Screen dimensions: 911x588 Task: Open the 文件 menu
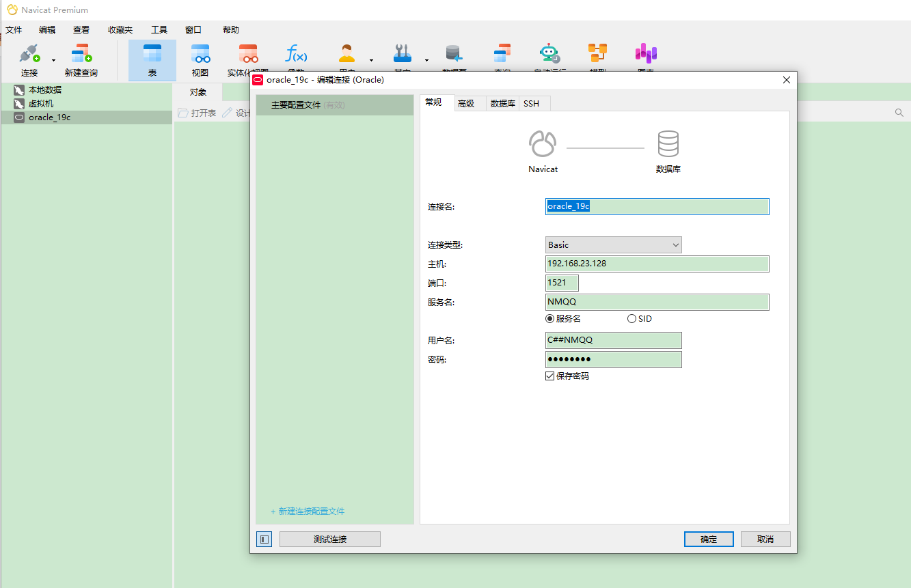[x=14, y=30]
